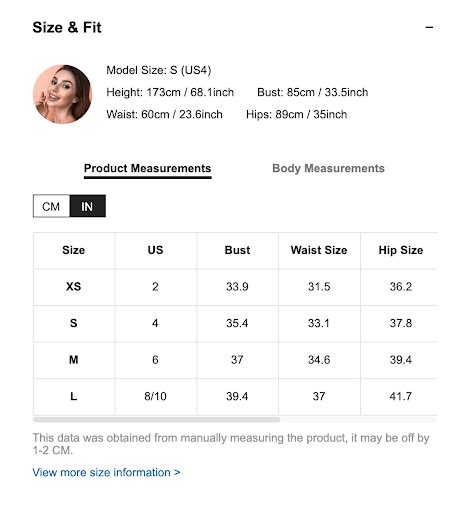Select the S size row label
The height and width of the screenshot is (512, 464).
tap(74, 323)
